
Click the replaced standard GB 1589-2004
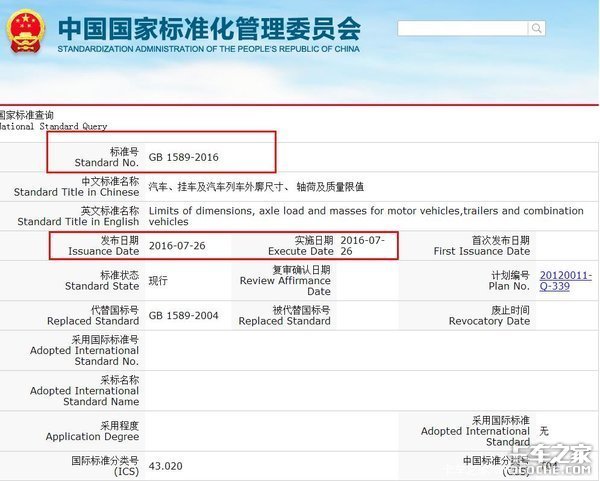click(183, 316)
